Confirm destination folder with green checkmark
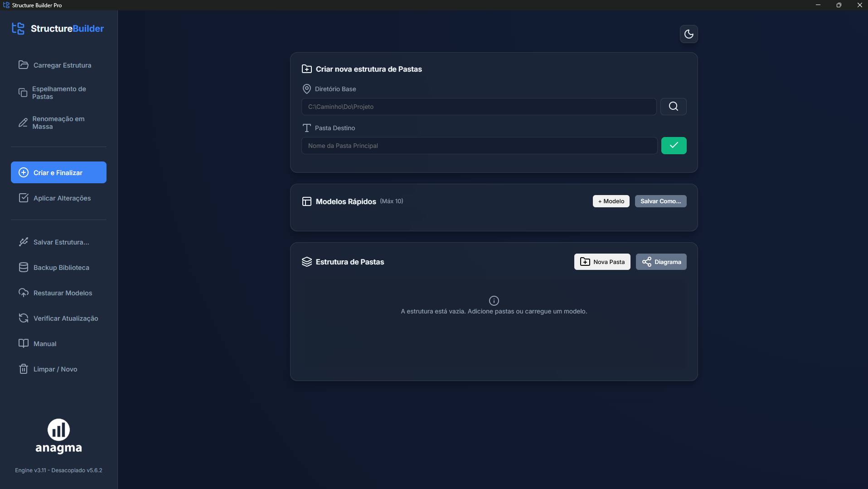 (x=674, y=146)
